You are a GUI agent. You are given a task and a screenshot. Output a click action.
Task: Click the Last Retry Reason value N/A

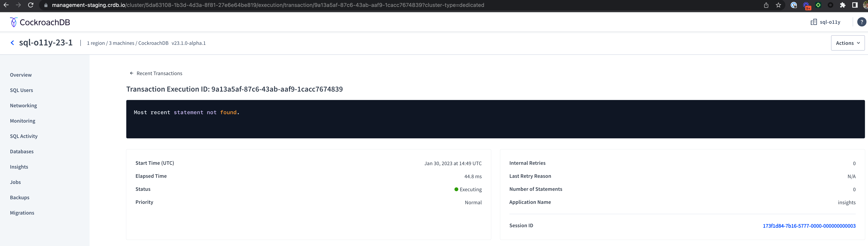point(852,176)
